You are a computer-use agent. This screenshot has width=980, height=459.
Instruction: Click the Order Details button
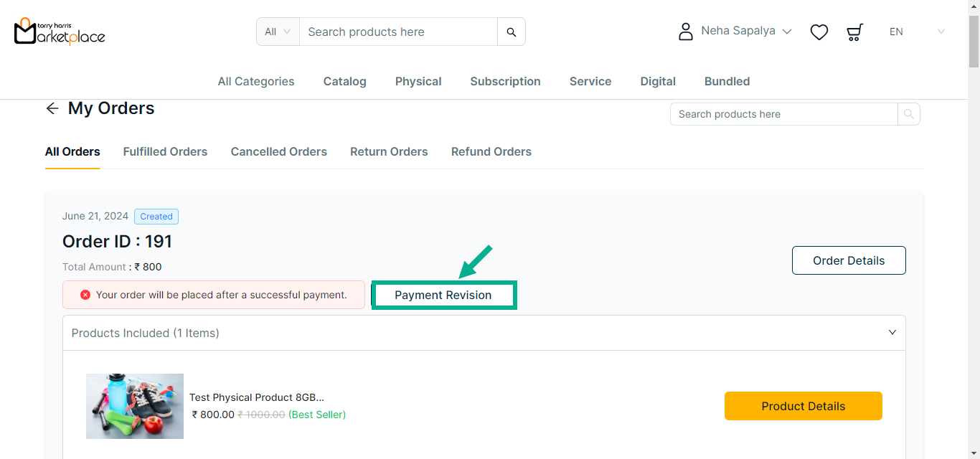849,260
